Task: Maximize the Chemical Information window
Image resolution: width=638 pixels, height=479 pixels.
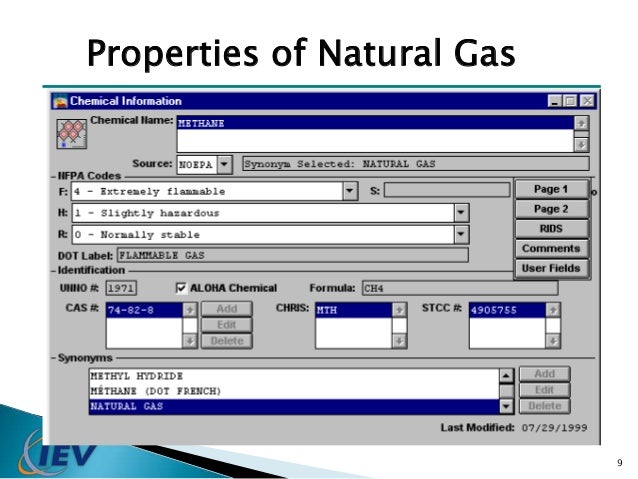Action: pyautogui.click(x=570, y=101)
